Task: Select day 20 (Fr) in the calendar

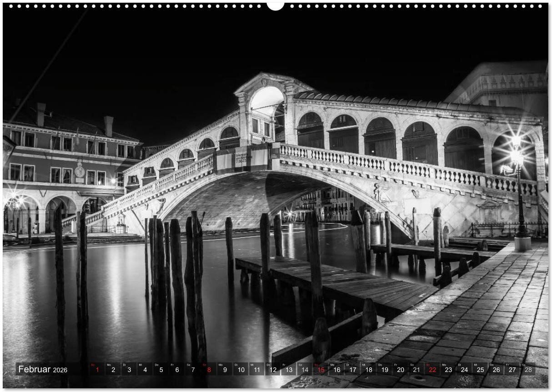Action: pos(401,369)
